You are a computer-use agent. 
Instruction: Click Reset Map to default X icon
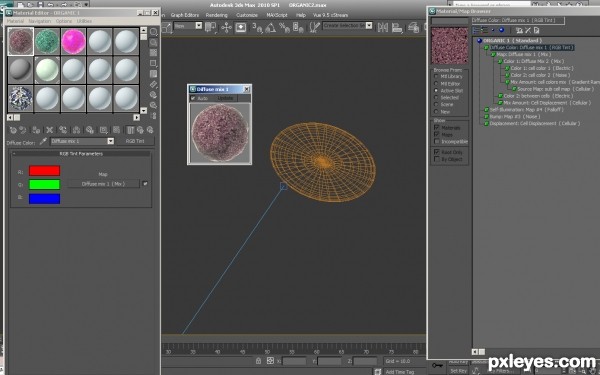[50, 130]
